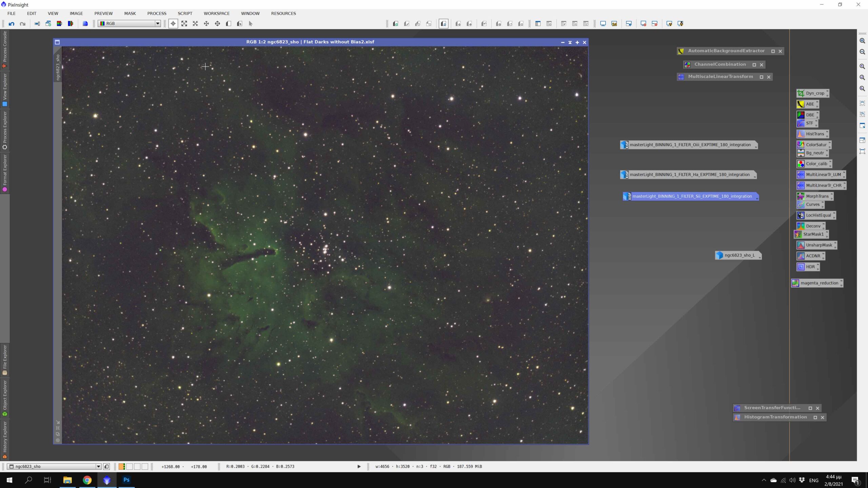Open the MultiLinearTr_CHR process icon

(822, 185)
